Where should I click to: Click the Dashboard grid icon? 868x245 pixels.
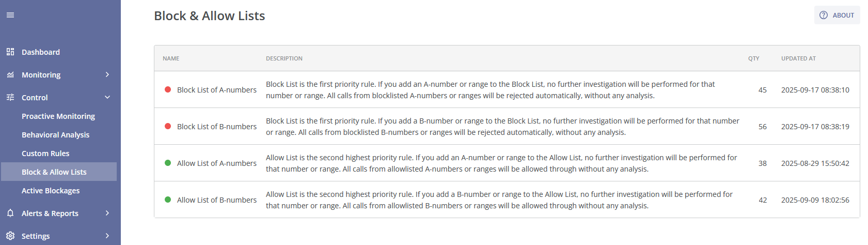pos(10,52)
